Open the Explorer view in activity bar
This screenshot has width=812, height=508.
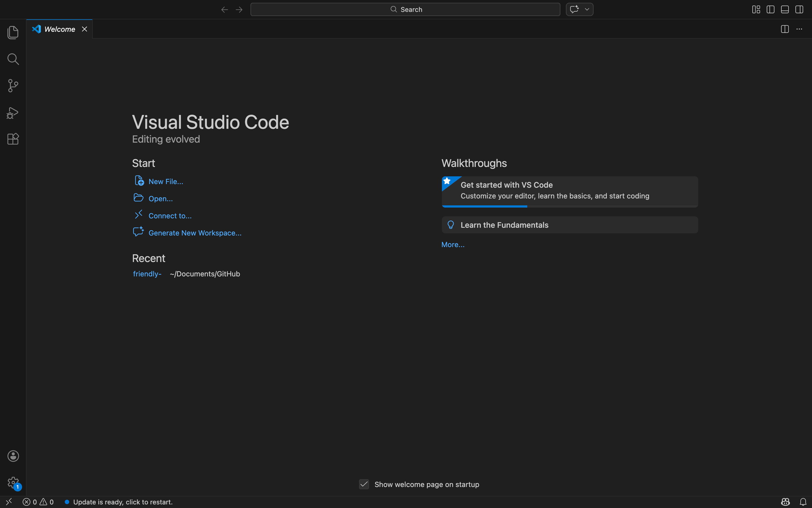(x=13, y=33)
